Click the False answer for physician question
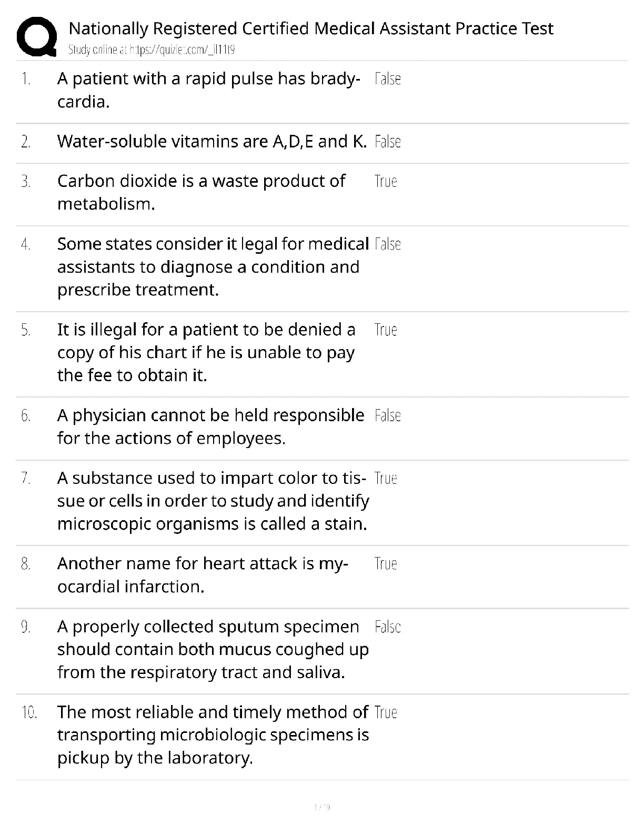This screenshot has height=834, width=644. pos(388,415)
